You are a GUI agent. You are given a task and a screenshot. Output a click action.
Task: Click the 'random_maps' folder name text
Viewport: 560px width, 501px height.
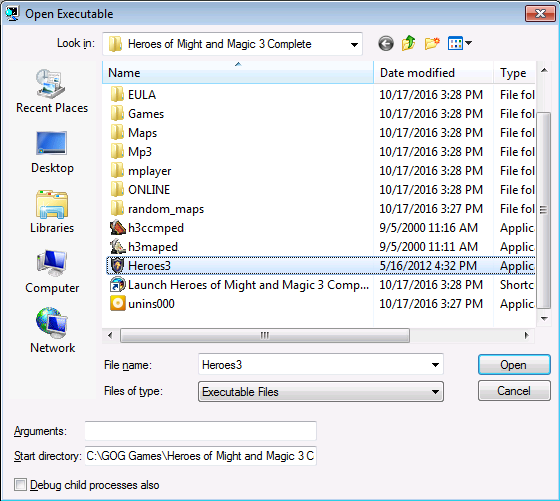point(166,209)
